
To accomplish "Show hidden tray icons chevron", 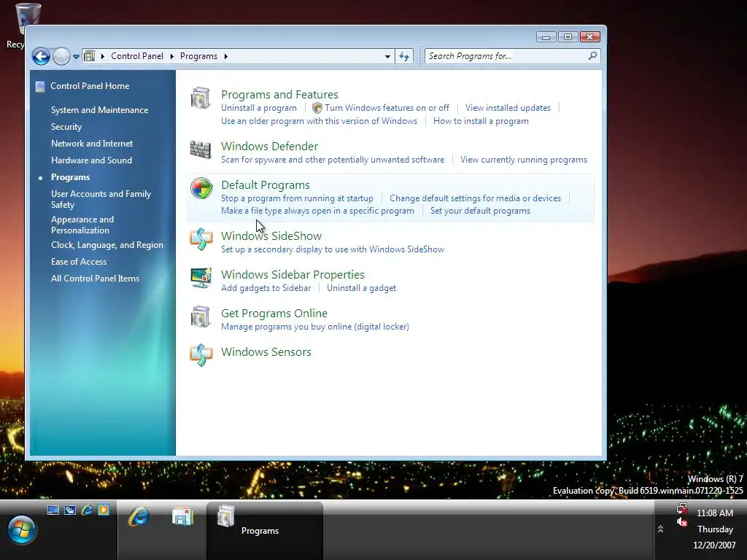I will point(660,529).
